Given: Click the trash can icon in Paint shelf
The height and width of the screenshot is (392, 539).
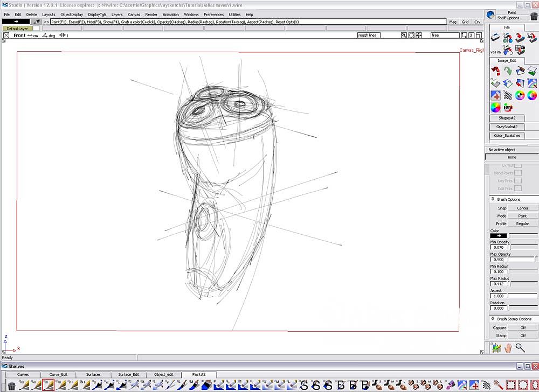Looking at the screenshot, I should pos(534,17).
